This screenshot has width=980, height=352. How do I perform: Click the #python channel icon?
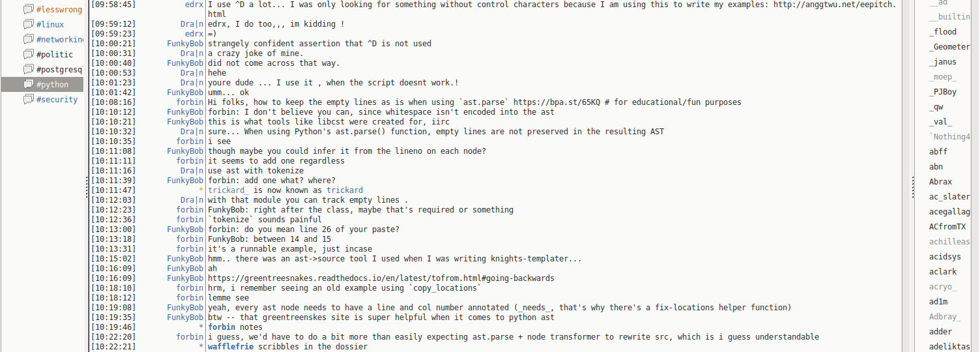pos(28,85)
